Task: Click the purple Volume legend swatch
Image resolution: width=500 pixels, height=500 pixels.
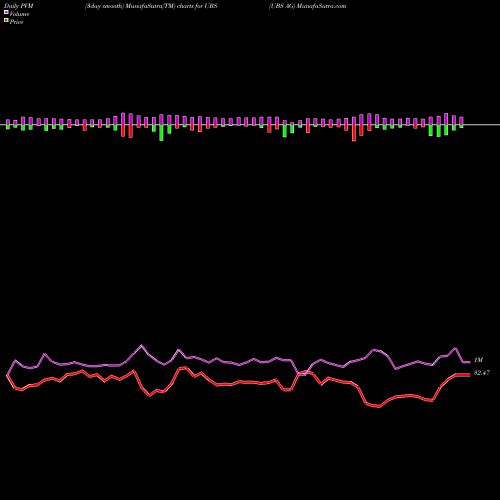Action: [6, 12]
